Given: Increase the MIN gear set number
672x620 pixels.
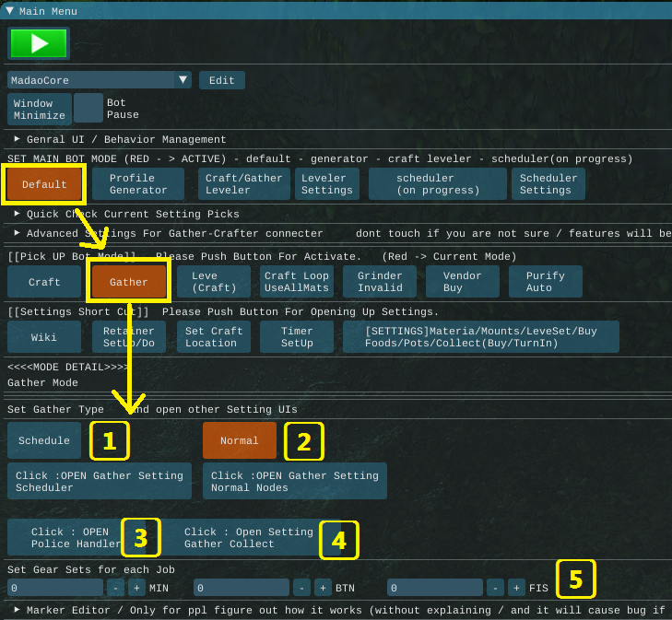Looking at the screenshot, I should point(137,588).
